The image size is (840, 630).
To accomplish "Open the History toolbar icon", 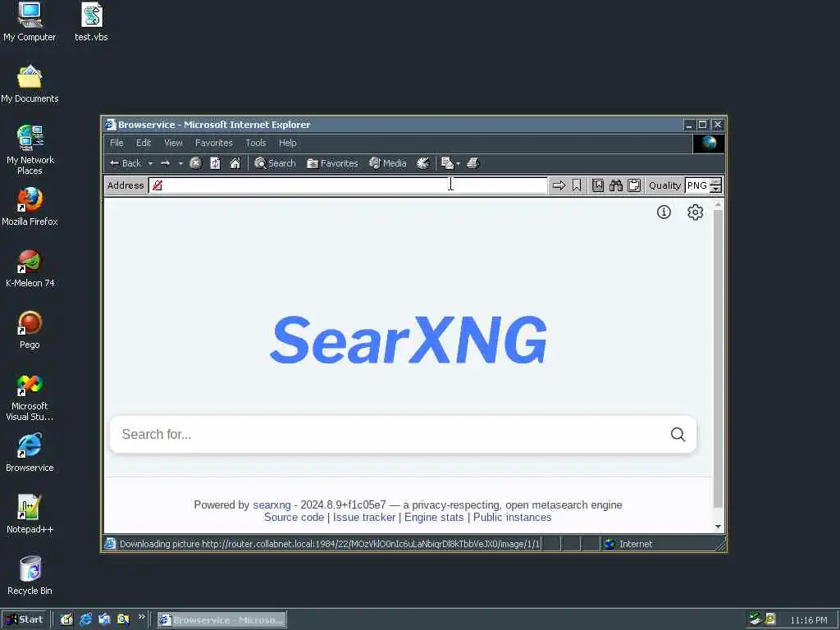I will coord(423,163).
